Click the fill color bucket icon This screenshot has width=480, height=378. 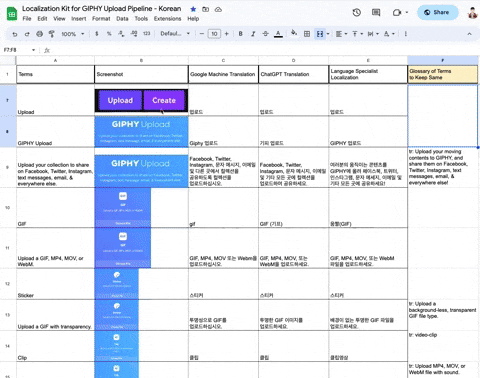click(x=294, y=33)
